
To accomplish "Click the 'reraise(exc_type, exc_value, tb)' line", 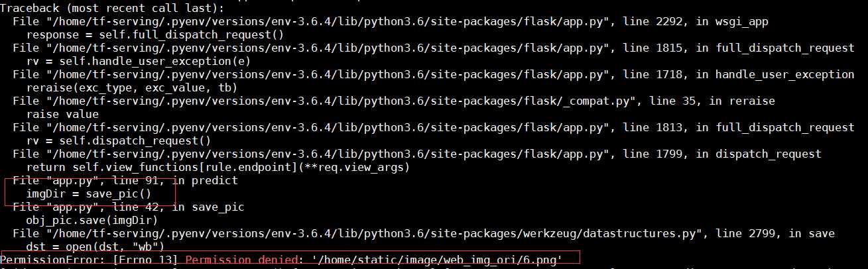I will (x=132, y=87).
